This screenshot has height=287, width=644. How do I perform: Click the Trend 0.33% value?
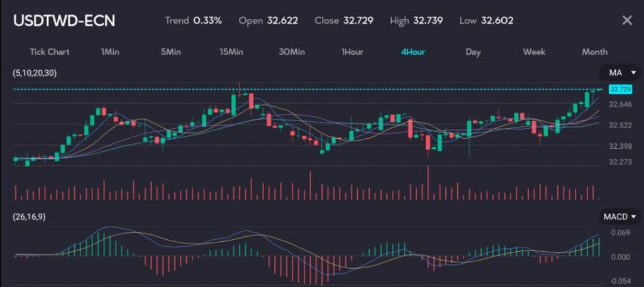(x=207, y=20)
